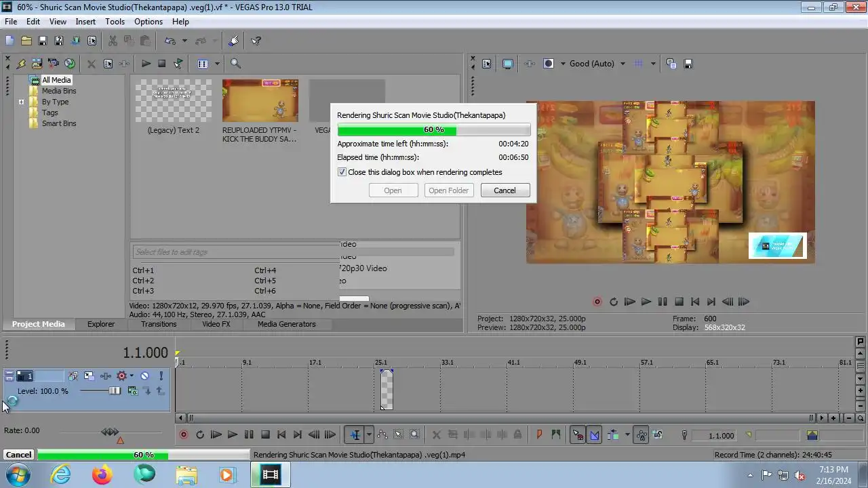Image resolution: width=868 pixels, height=488 pixels.
Task: Select the Normal Edit tool in timeline toolbar
Action: click(355, 435)
